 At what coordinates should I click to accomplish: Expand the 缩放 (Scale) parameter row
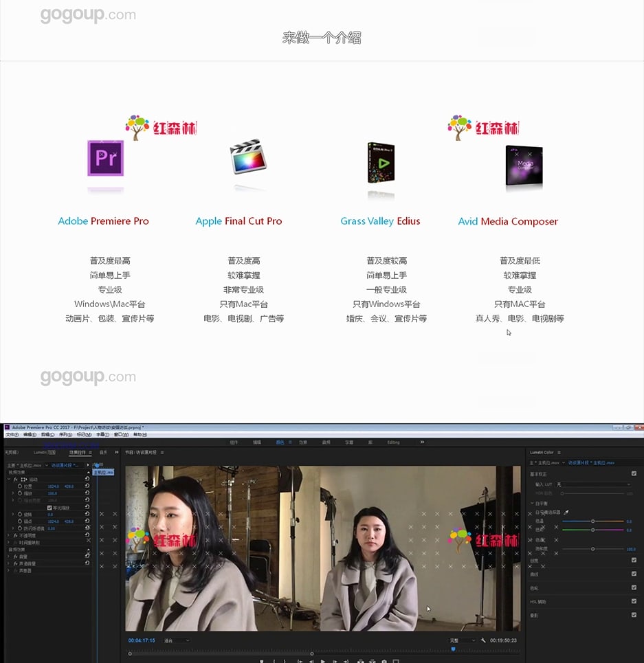click(13, 493)
